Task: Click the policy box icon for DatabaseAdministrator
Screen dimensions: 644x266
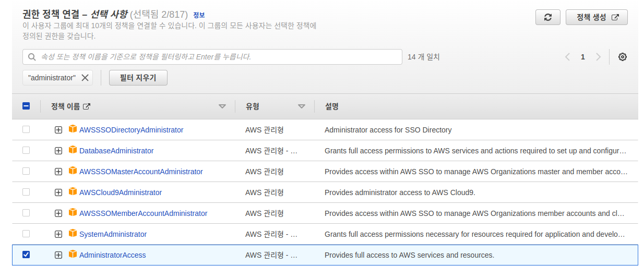Action: (73, 150)
